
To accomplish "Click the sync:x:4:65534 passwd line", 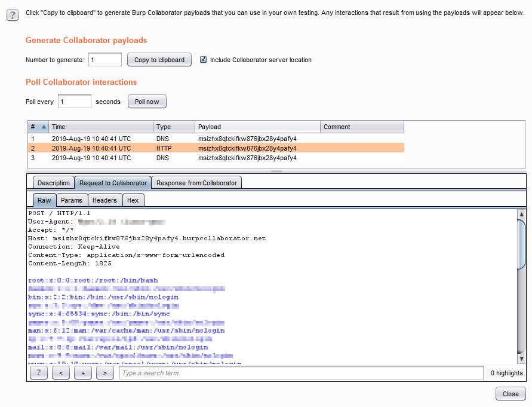I will coord(99,314).
